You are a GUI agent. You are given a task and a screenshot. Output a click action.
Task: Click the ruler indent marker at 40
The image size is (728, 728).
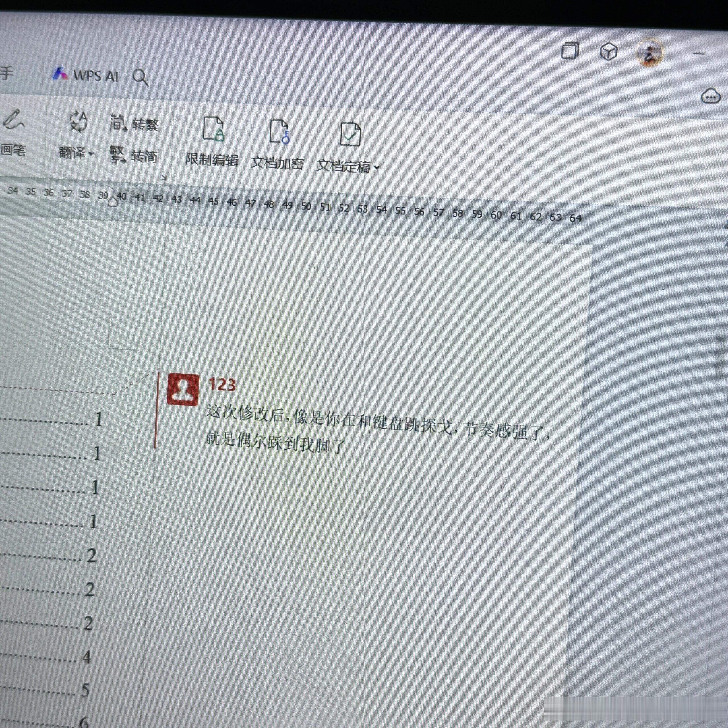point(113,202)
